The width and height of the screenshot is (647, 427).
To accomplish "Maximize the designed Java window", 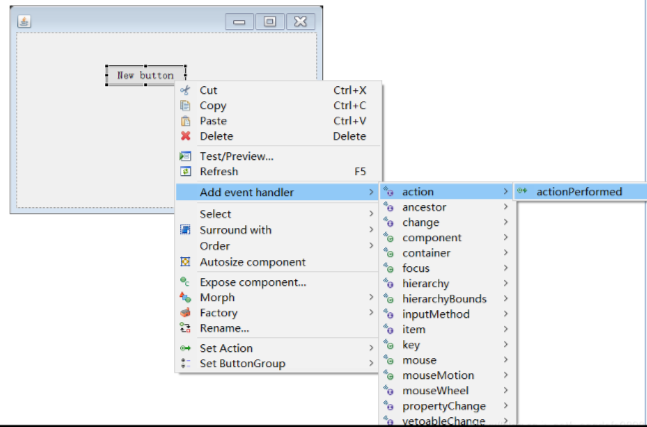I will click(270, 21).
